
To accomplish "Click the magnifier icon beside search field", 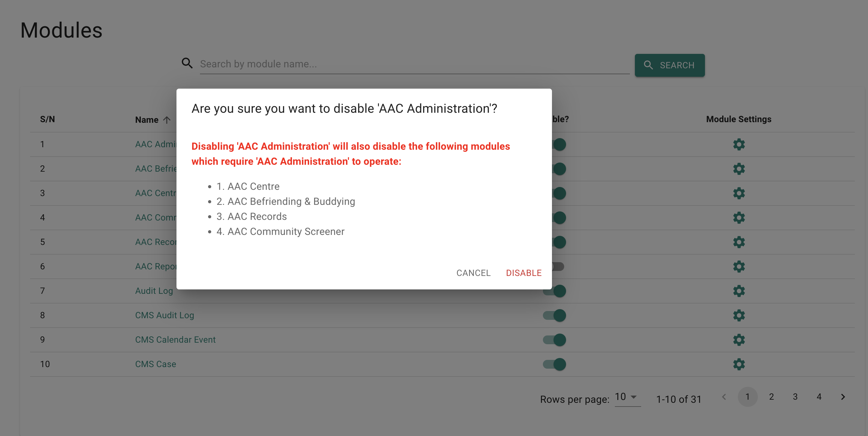I will tap(187, 63).
